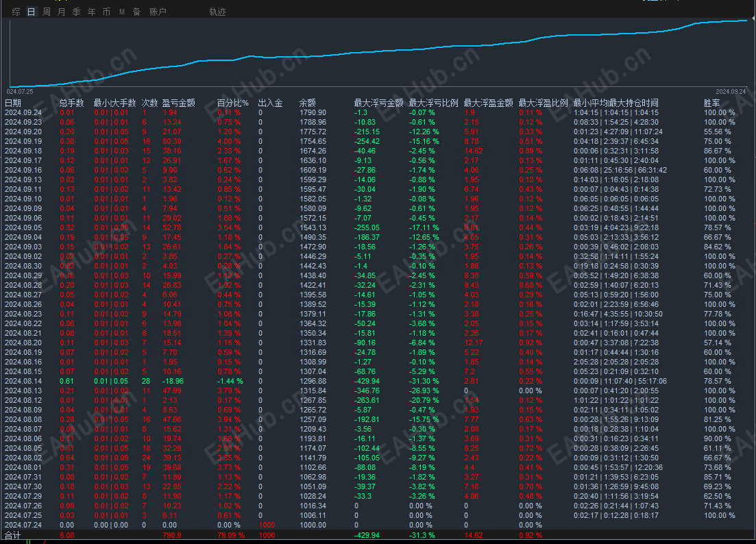Image resolution: width=756 pixels, height=544 pixels.
Task: Open the 备 notes tab
Action: tap(137, 12)
